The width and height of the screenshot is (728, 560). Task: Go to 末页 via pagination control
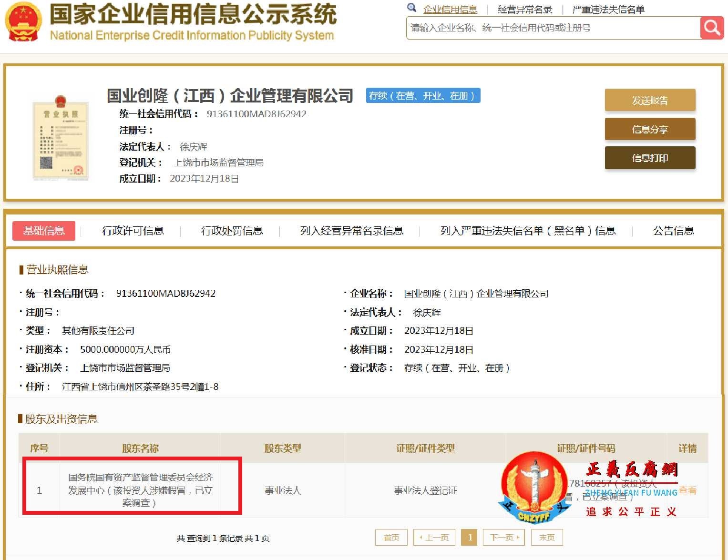coord(546,537)
